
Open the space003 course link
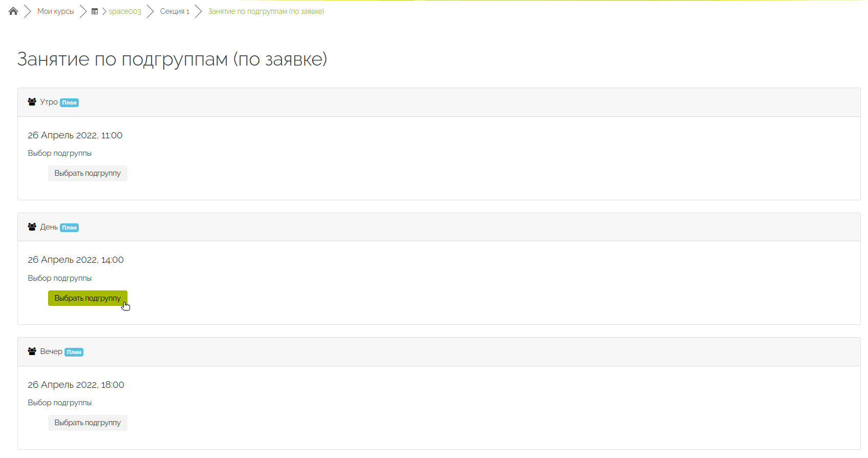[125, 11]
